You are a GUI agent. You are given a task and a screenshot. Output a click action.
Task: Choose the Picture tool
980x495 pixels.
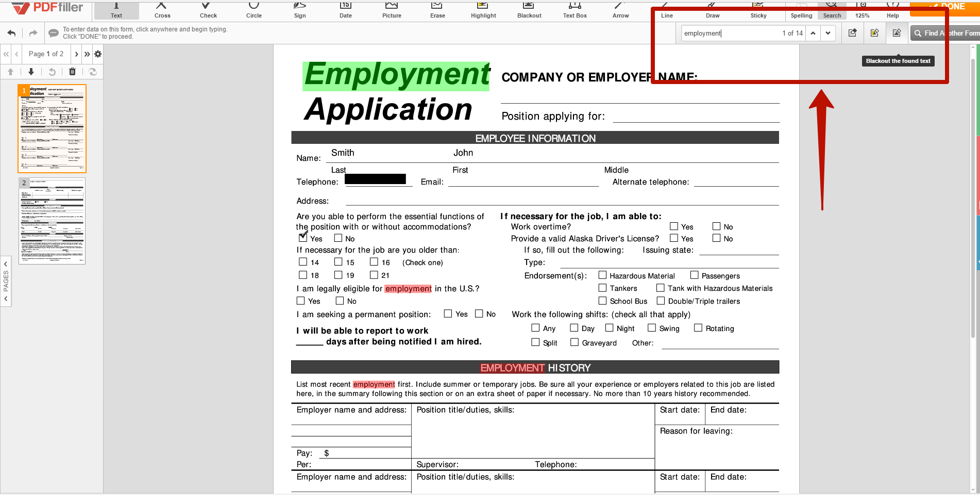[x=392, y=10]
